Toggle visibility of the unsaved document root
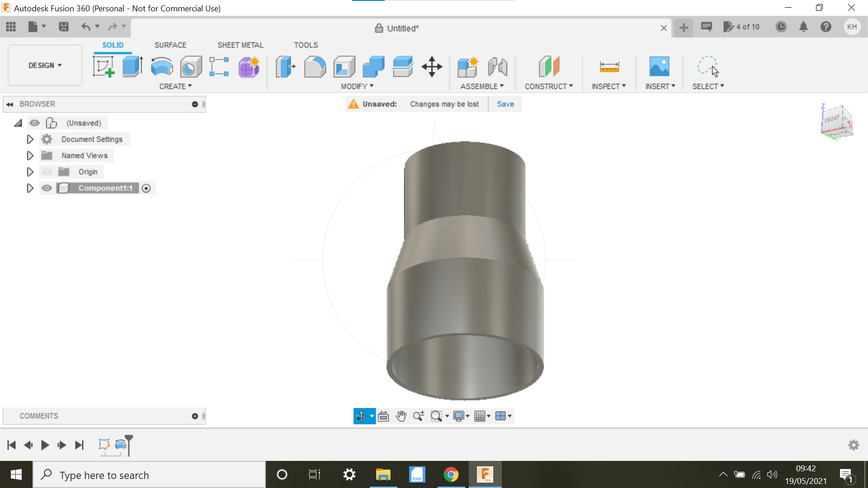Image resolution: width=868 pixels, height=488 pixels. [x=35, y=122]
